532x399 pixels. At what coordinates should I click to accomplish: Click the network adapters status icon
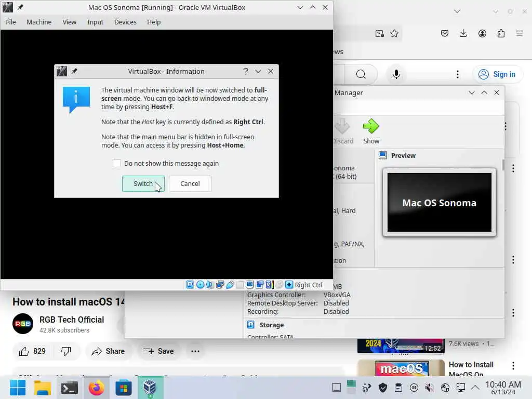click(x=220, y=285)
